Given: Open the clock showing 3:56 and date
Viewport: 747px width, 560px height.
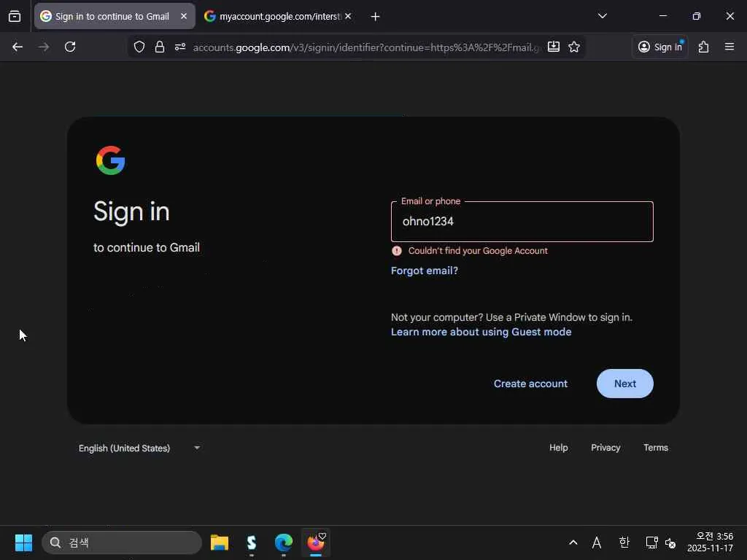Looking at the screenshot, I should pos(711,542).
